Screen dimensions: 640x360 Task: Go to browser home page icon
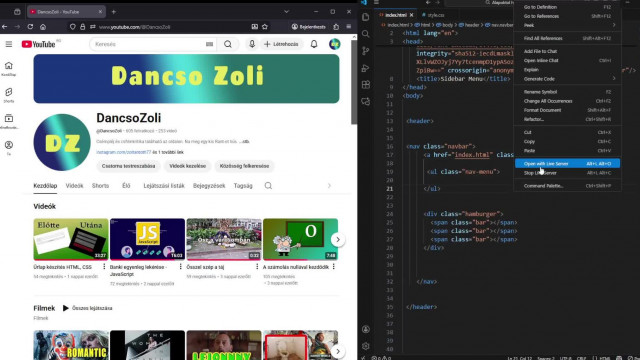click(x=43, y=27)
